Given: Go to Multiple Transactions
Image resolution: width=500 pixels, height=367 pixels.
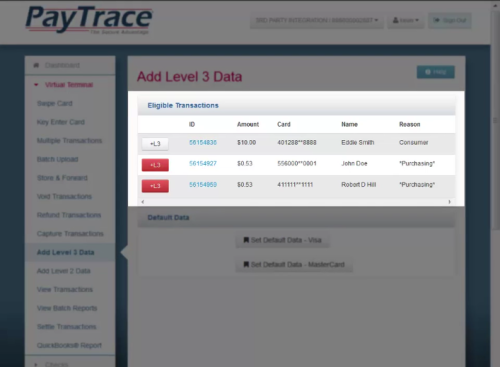Looking at the screenshot, I should 69,141.
